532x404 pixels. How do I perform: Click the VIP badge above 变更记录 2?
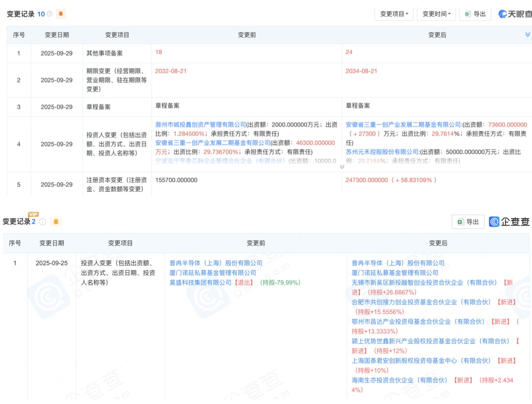point(33,214)
